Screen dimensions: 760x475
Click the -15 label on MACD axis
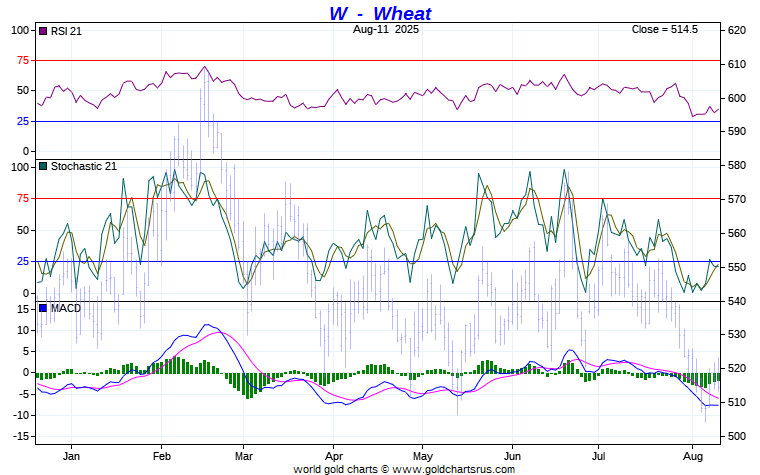click(x=21, y=437)
